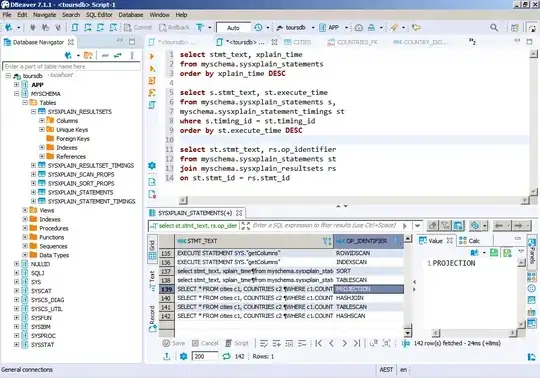Click the result grid vertical scrollbar down arrow

[x=407, y=333]
